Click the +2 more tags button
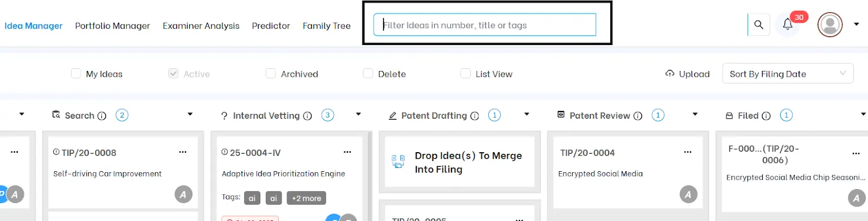 pos(307,198)
